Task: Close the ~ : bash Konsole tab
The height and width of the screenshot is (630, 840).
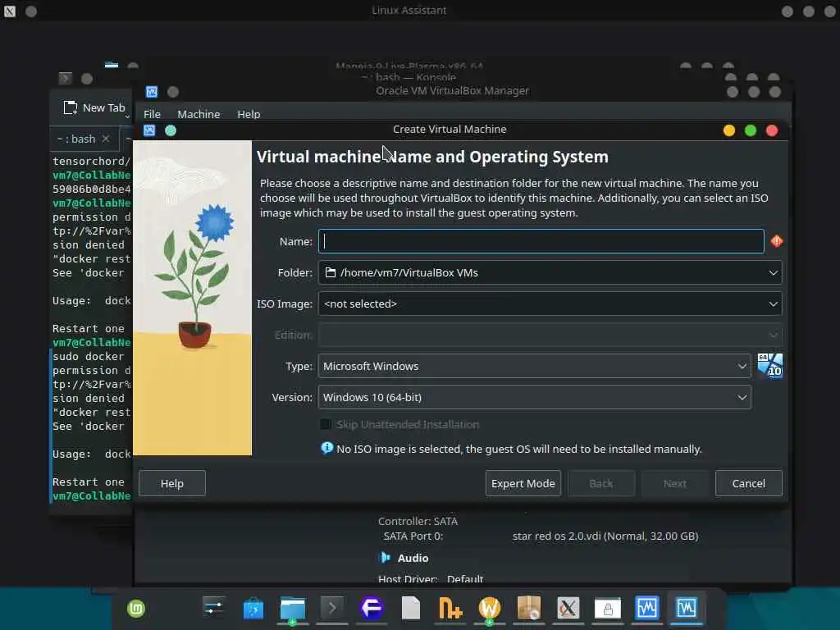Action: pos(106,139)
